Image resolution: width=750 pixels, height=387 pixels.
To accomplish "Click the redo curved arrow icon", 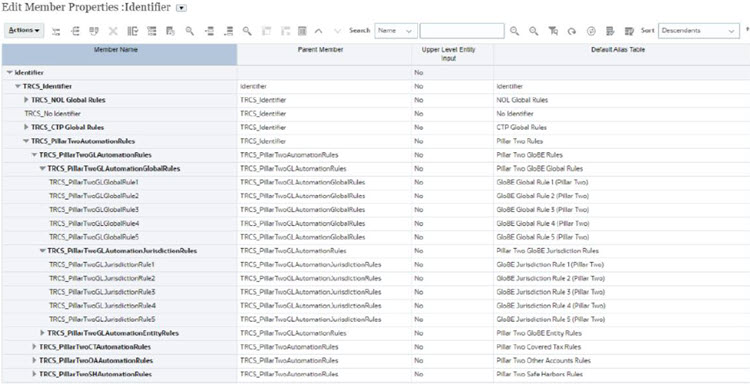I will [x=572, y=31].
